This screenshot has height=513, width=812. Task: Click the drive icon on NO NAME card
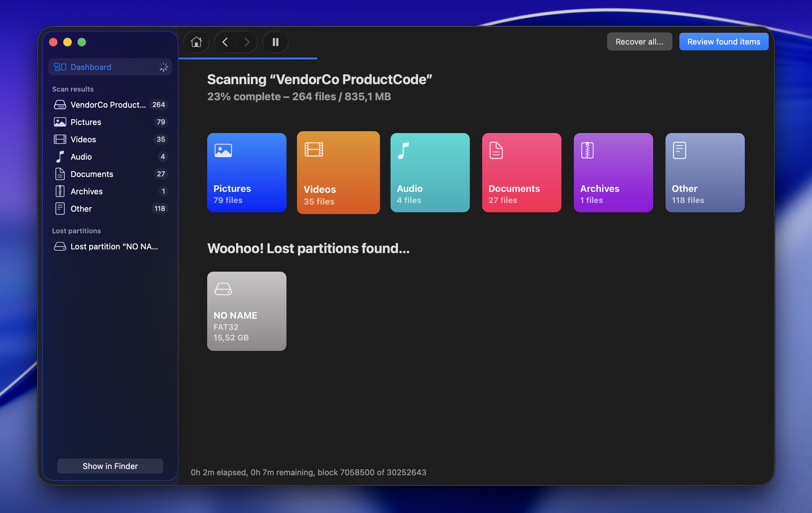tap(223, 289)
